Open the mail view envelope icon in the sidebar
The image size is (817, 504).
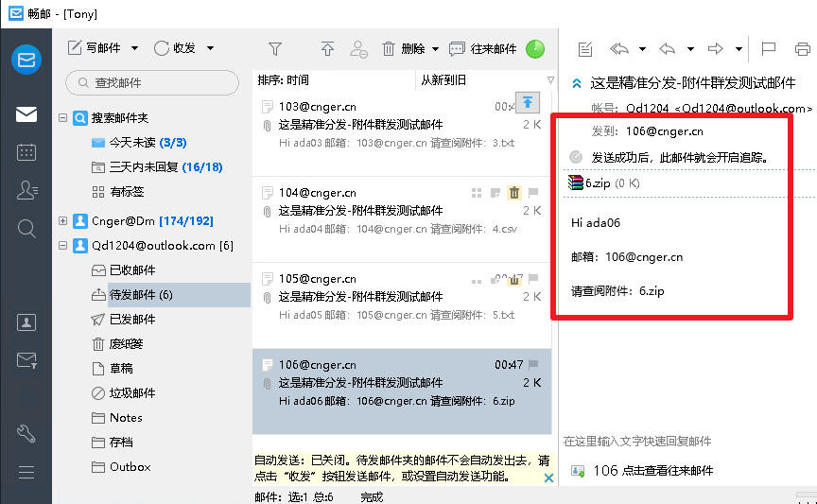pyautogui.click(x=26, y=114)
